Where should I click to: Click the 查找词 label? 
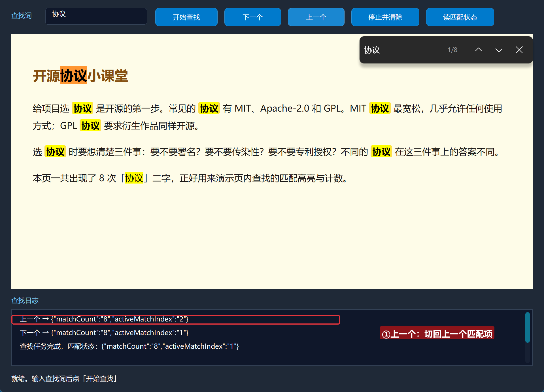(22, 16)
